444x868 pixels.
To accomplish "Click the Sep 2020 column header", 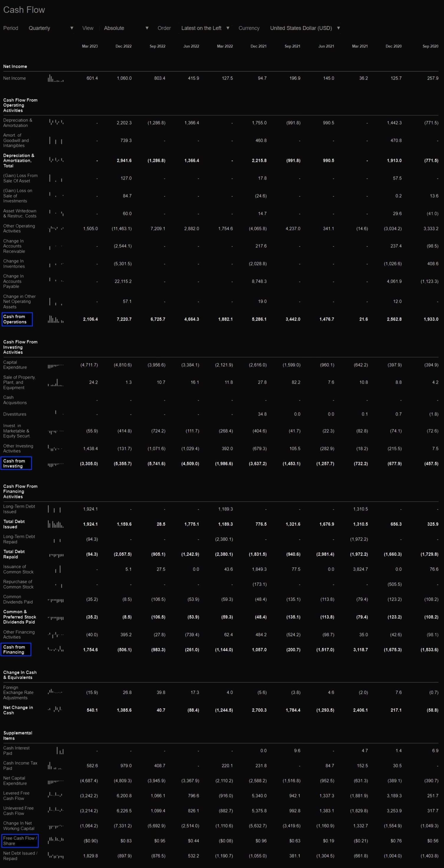I will click(430, 46).
